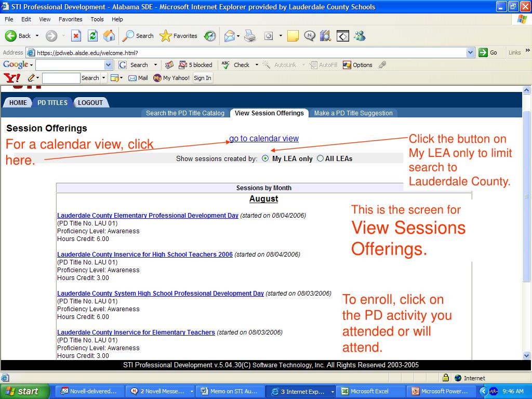This screenshot has width=532, height=399.
Task: Open the View menu
Action: 45,19
